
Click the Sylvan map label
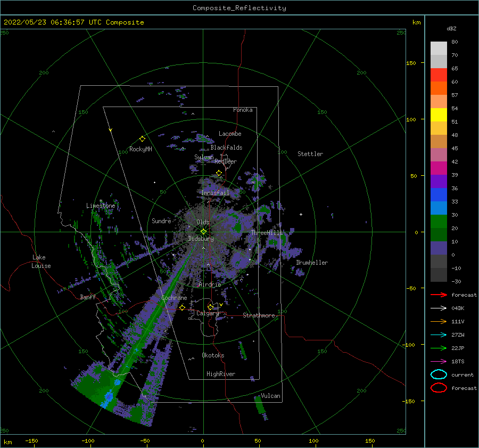point(204,157)
